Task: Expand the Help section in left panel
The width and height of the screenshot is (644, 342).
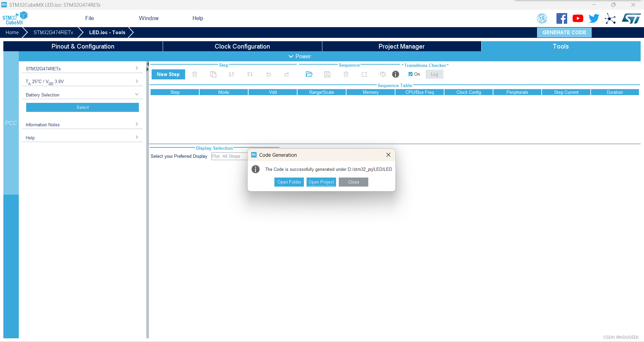Action: pyautogui.click(x=83, y=137)
